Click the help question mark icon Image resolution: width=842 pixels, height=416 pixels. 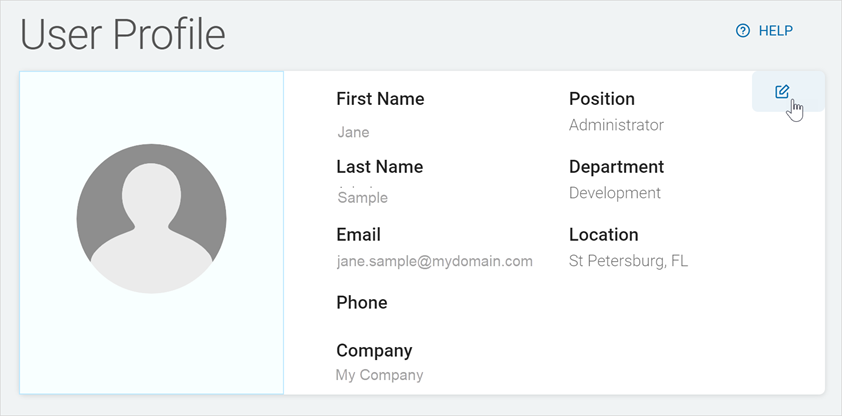(742, 31)
